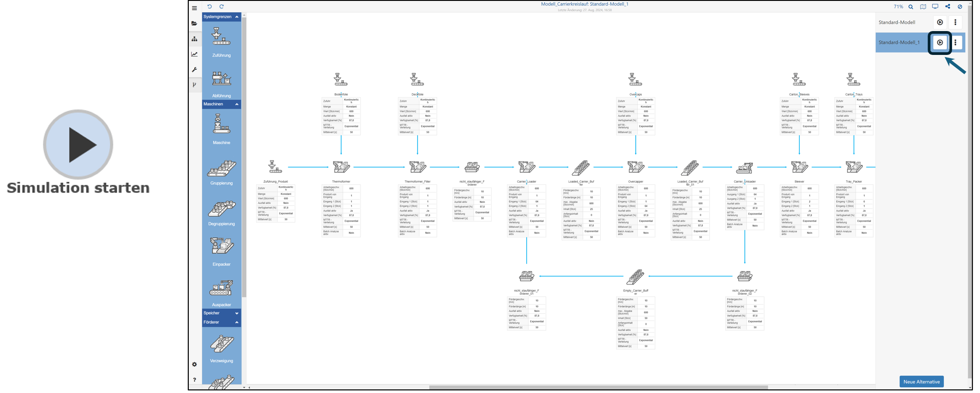Click the horizontal scrollbar of the canvas

point(598,387)
